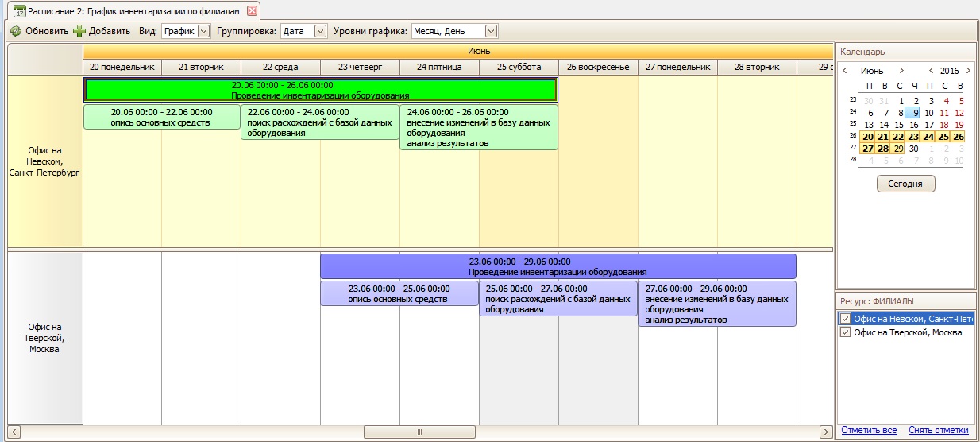The image size is (980, 442).
Task: Click the green plus Добавить icon
Action: (79, 31)
